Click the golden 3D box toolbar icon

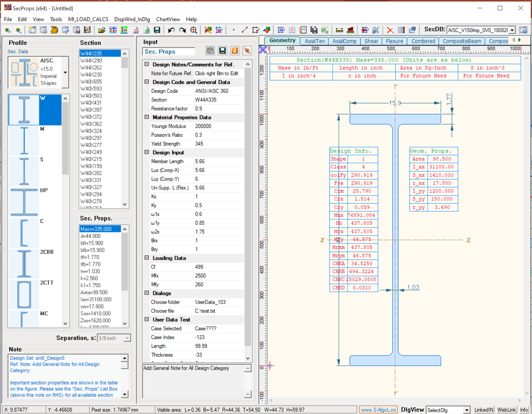pos(55,30)
